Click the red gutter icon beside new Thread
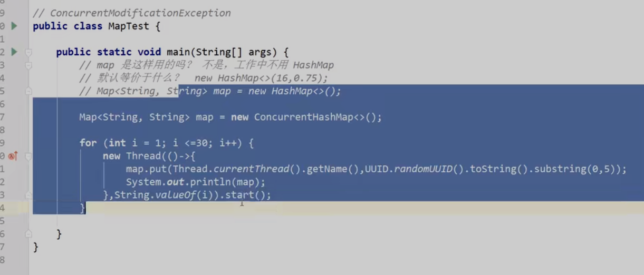 pyautogui.click(x=13, y=156)
